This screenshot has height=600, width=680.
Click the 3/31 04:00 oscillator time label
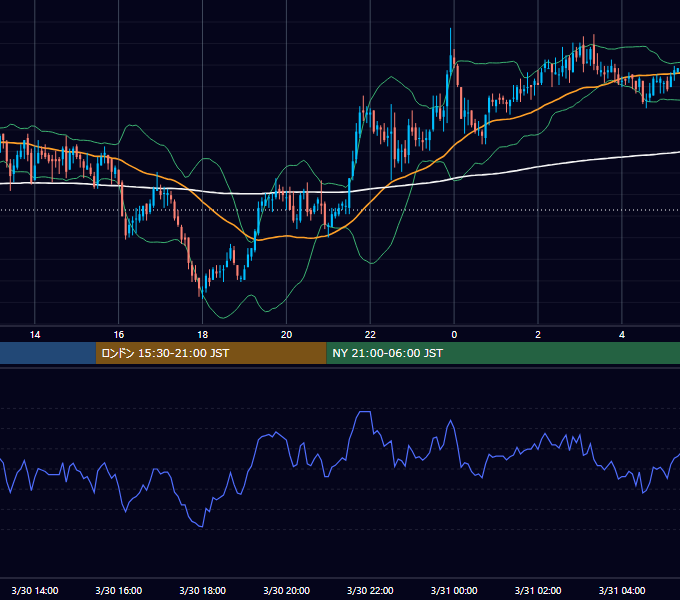pos(622,590)
